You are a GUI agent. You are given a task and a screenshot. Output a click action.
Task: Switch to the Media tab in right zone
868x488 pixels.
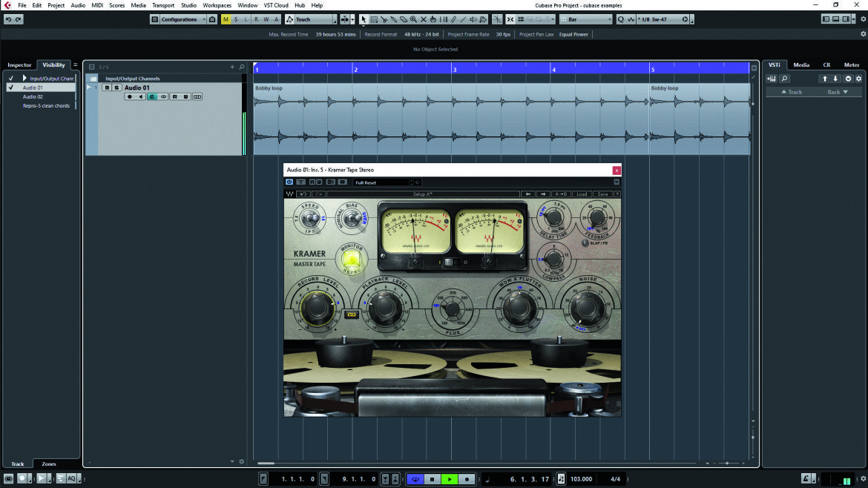click(x=801, y=65)
